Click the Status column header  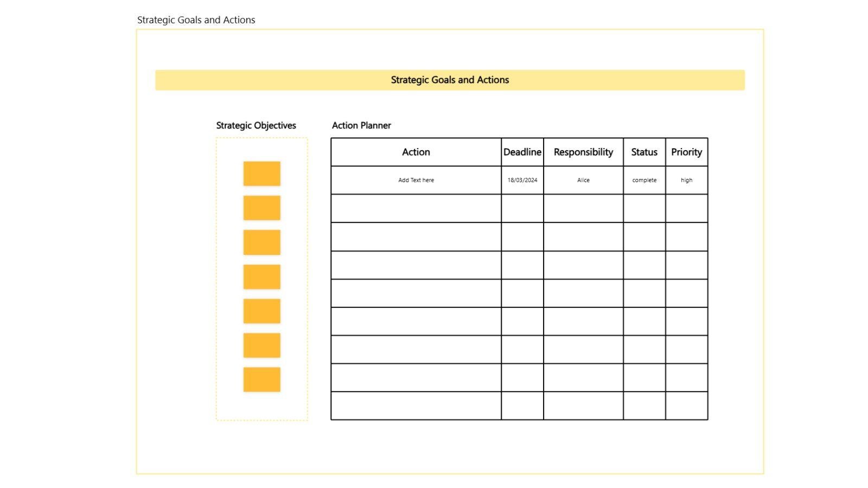tap(644, 152)
